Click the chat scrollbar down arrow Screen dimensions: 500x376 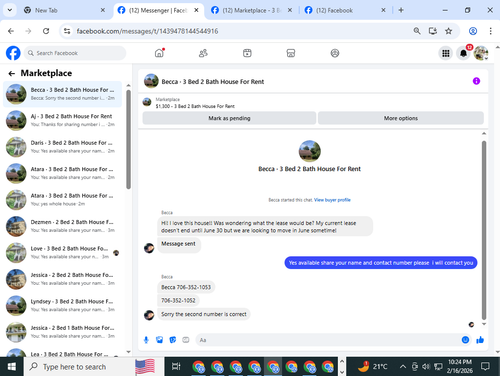pyautogui.click(x=484, y=324)
